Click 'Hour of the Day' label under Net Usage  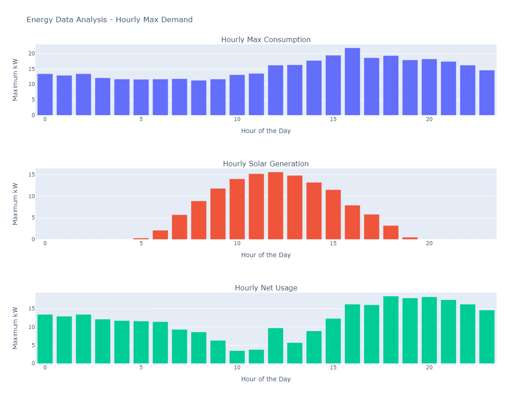tap(266, 379)
